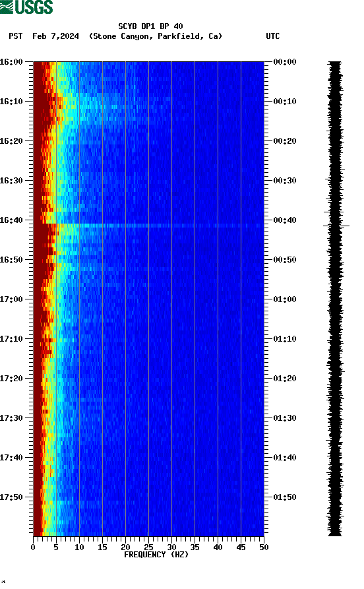The height and width of the screenshot is (589, 364).
Task: Click the 17:30 PST time label
Action: click(11, 418)
